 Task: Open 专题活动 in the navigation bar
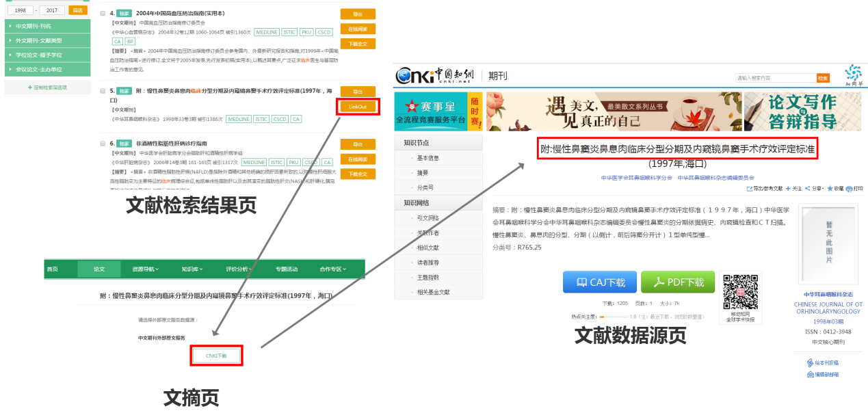click(x=287, y=269)
